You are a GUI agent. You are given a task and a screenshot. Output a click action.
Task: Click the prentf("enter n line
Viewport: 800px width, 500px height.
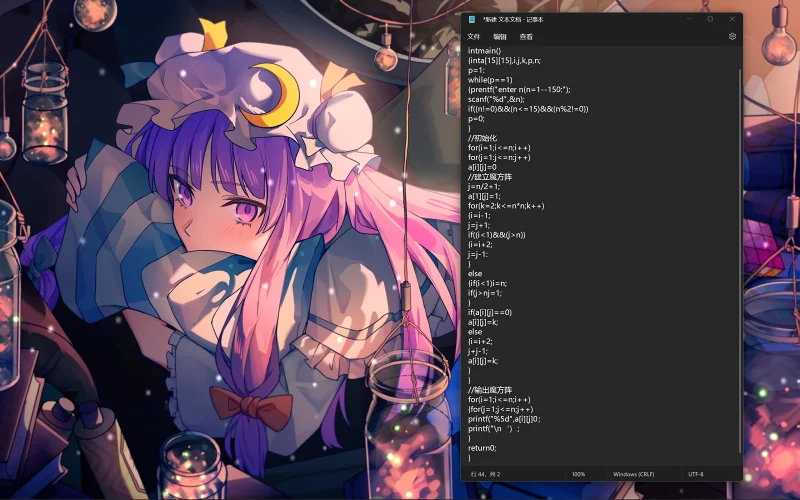(519, 89)
